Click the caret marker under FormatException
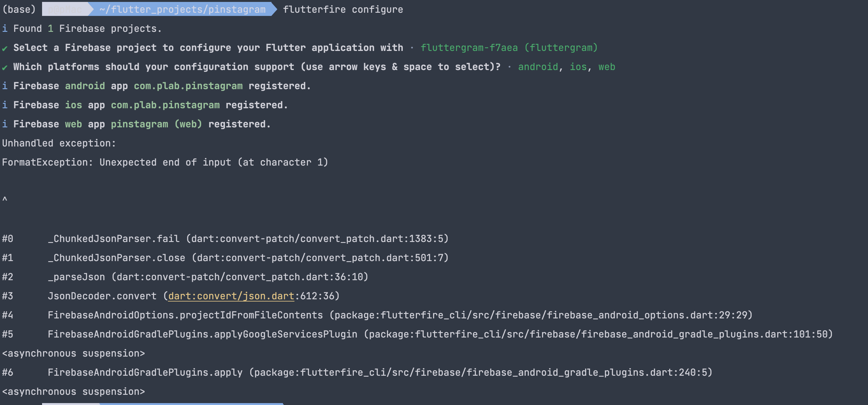The width and height of the screenshot is (868, 405). point(5,199)
